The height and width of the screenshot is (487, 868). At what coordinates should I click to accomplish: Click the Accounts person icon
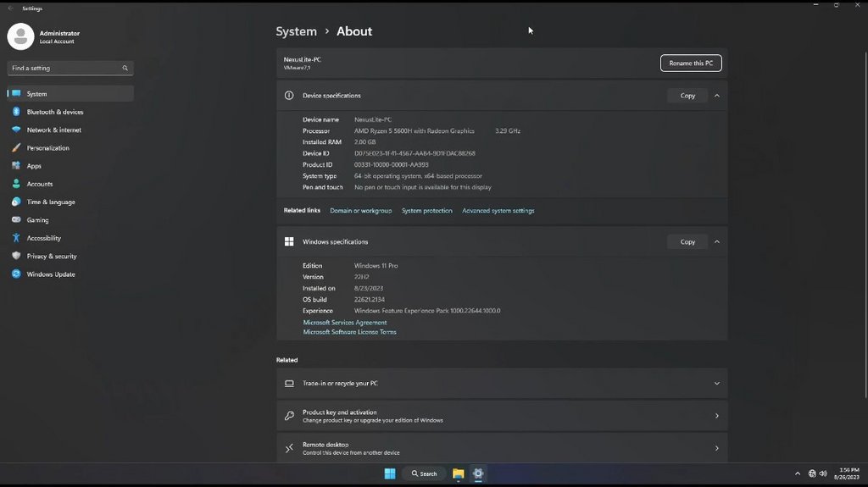16,184
